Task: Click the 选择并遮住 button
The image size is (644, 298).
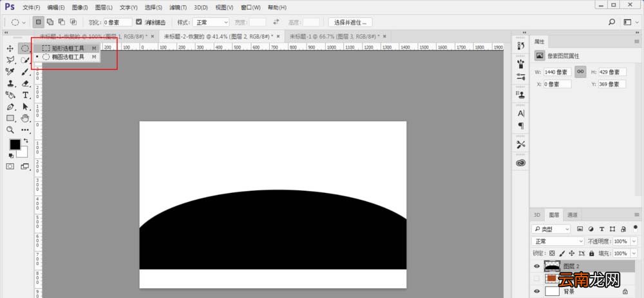Action: click(x=350, y=22)
